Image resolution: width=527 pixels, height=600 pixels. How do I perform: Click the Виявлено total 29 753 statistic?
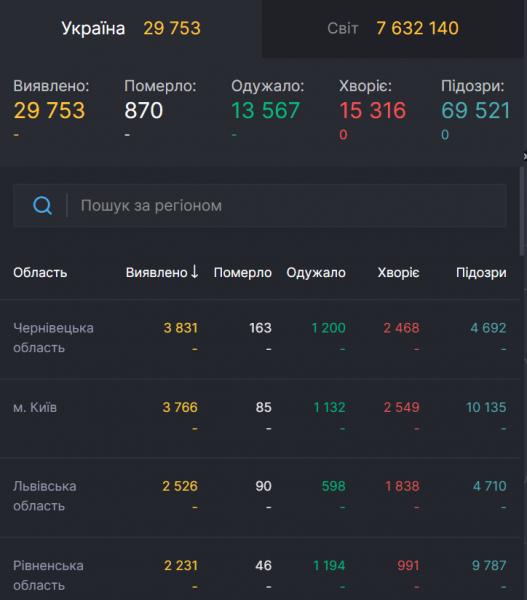point(49,110)
